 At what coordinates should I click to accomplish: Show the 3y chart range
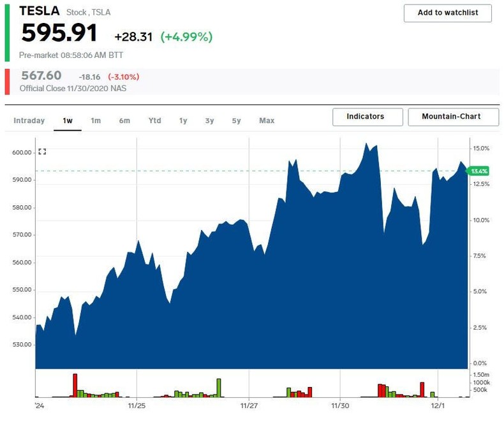(210, 120)
